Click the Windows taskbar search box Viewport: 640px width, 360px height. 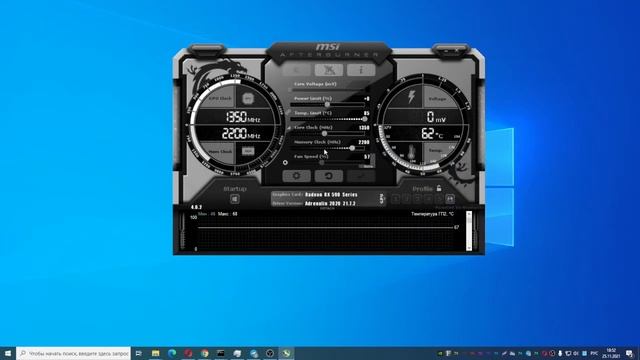pos(73,353)
